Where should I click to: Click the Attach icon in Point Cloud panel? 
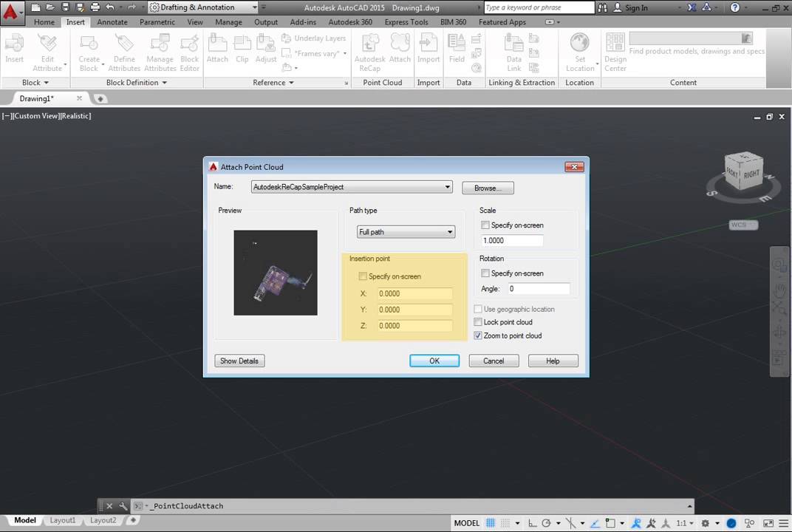click(x=400, y=44)
